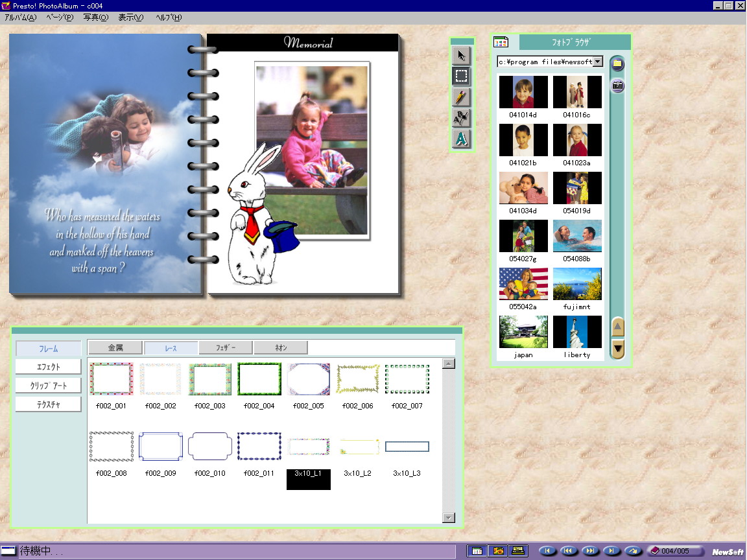
Task: Click the yellow folder icon in photo browser
Action: [617, 64]
